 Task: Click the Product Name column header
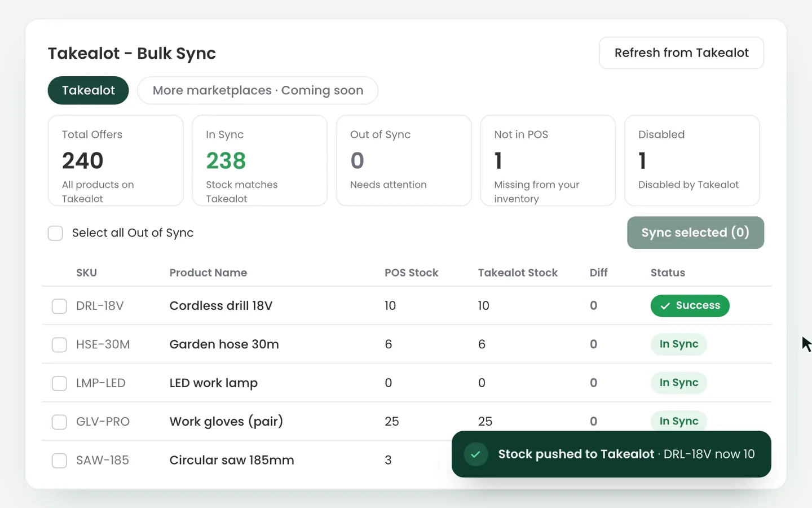tap(208, 273)
